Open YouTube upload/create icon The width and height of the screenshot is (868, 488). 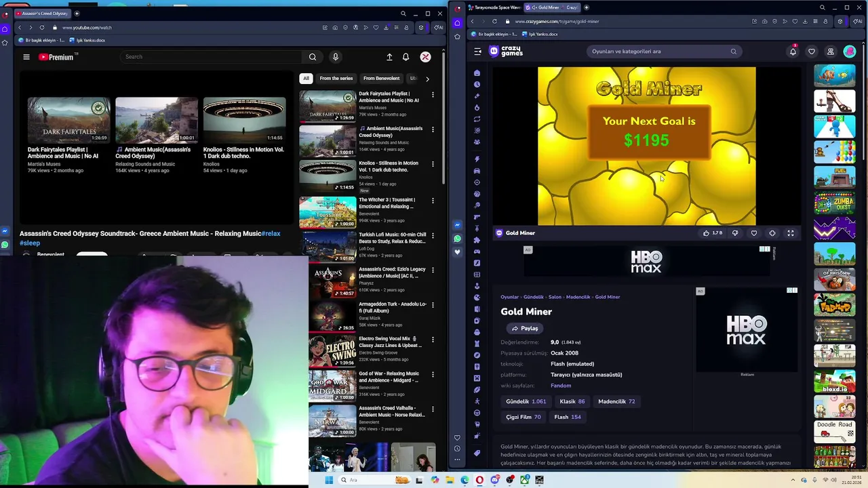389,57
